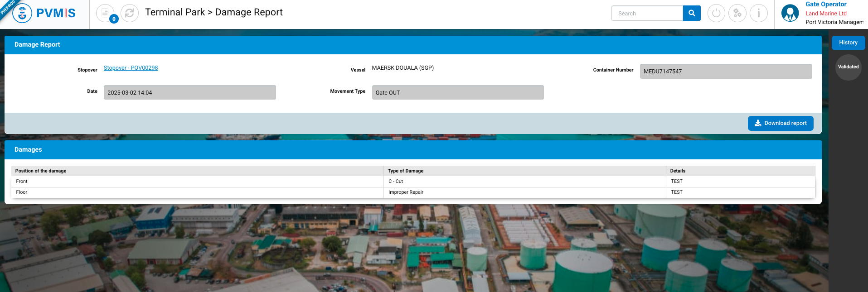Click the information 'i' icon
Image resolution: width=868 pixels, height=292 pixels.
pos(758,13)
